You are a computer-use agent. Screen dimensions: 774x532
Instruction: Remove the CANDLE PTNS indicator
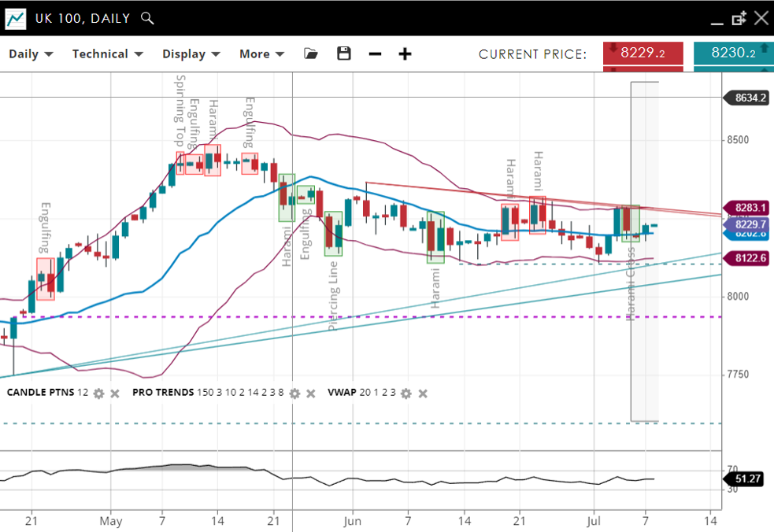pyautogui.click(x=115, y=393)
